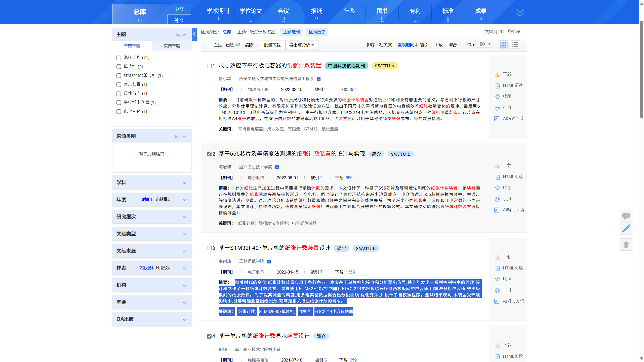Select the 次要主题 tab

point(172,46)
